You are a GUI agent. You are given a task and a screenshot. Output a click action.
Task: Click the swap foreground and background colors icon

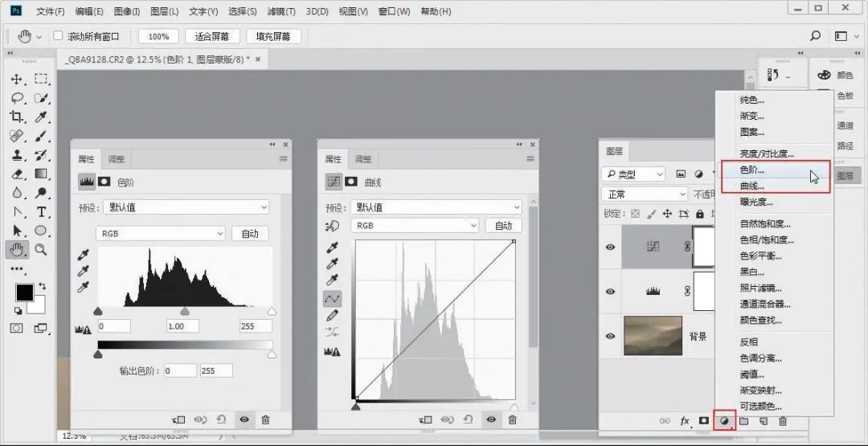click(42, 286)
